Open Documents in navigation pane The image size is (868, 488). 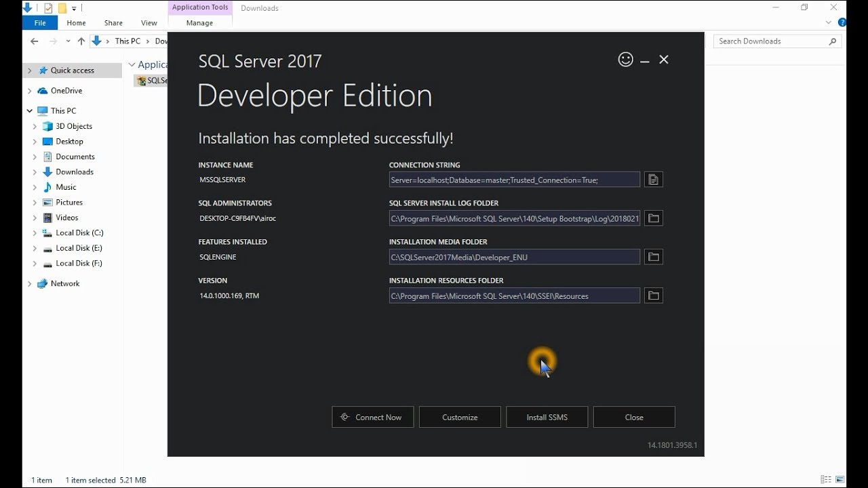(75, 157)
